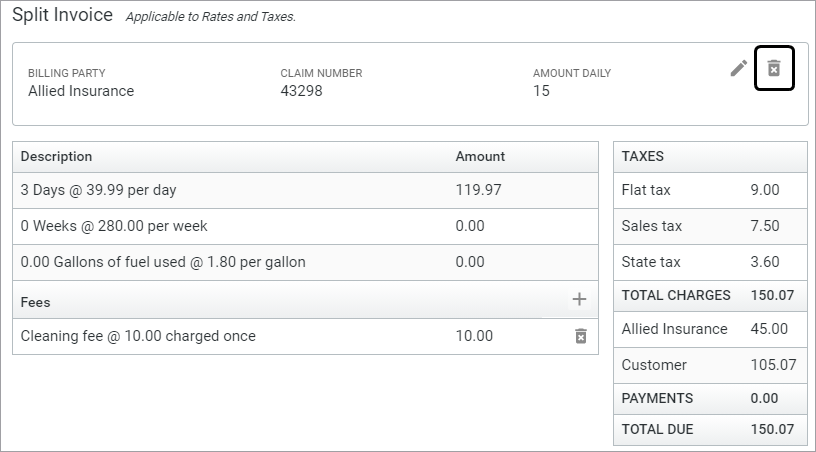Select the State tax row
The image size is (816, 452).
click(709, 262)
